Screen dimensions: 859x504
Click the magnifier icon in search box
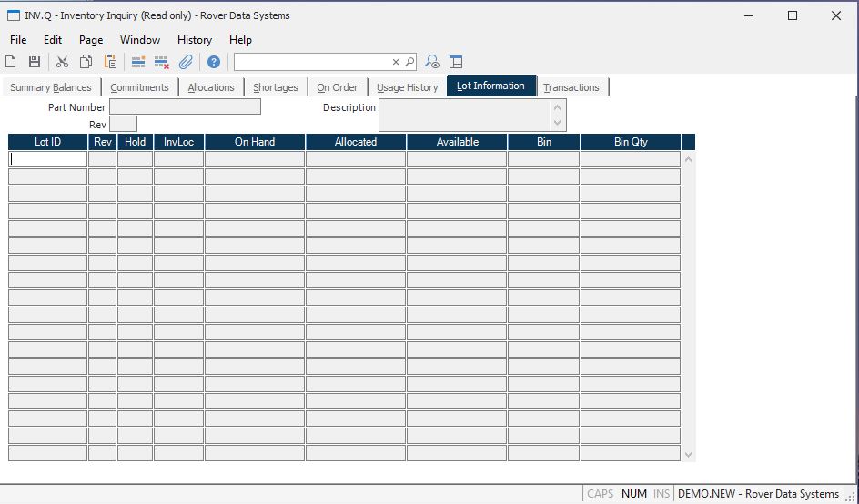(x=409, y=62)
